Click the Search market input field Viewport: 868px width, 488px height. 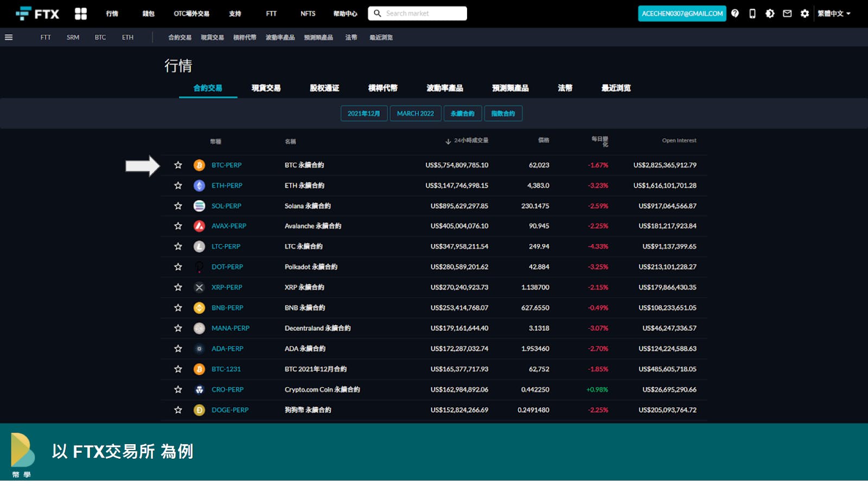[x=423, y=14]
